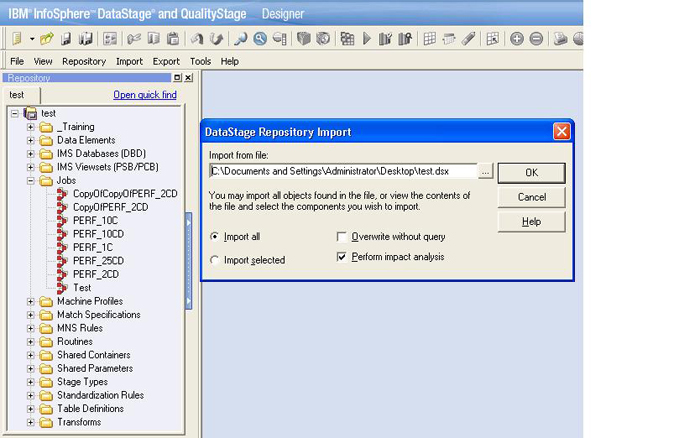Click the Data flow analysis icon
This screenshot has width=700, height=438.
(280, 39)
